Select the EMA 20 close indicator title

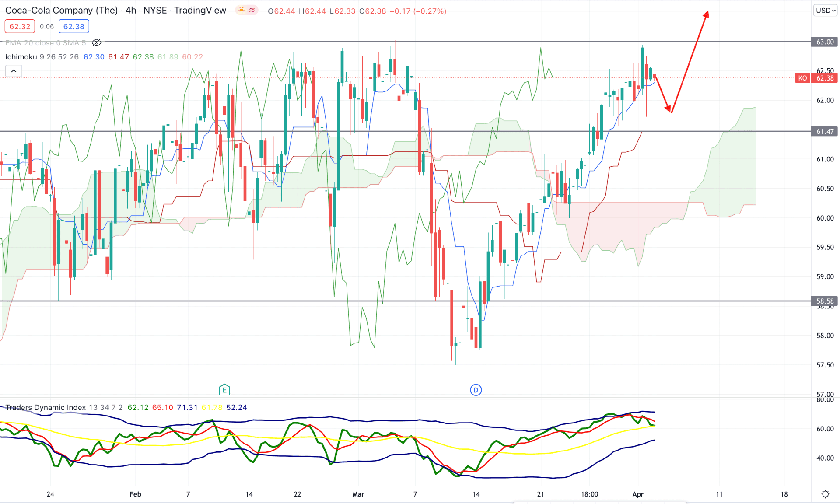point(45,43)
